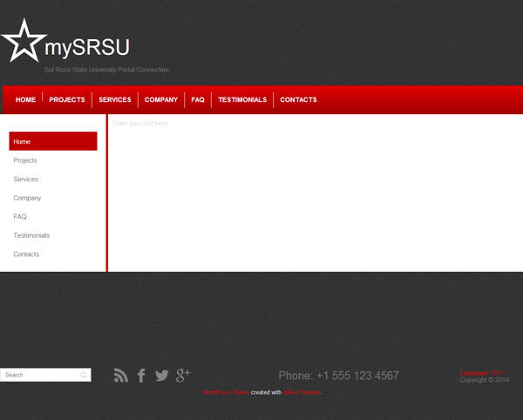Image resolution: width=523 pixels, height=420 pixels.
Task: Click the Facebook icon in footer
Action: coord(141,376)
